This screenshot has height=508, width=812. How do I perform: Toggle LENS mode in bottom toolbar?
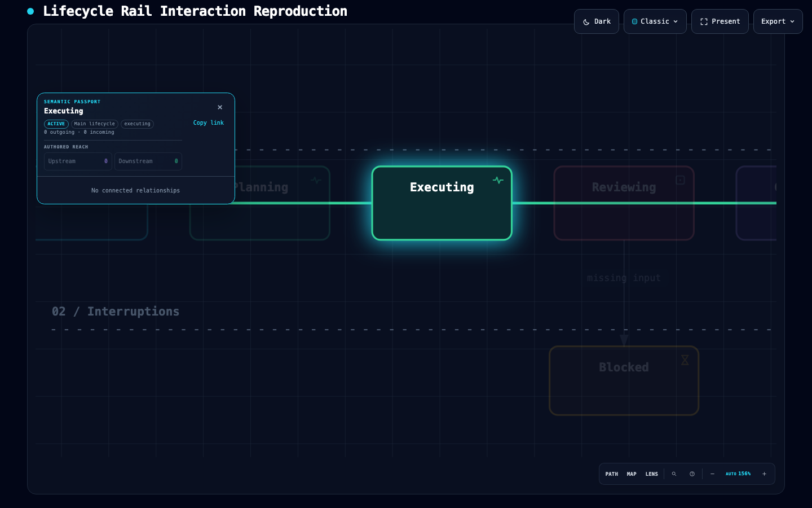pos(652,474)
